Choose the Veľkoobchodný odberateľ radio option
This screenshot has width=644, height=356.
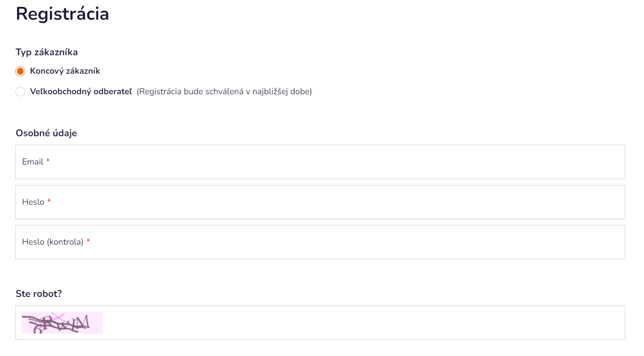[x=20, y=92]
